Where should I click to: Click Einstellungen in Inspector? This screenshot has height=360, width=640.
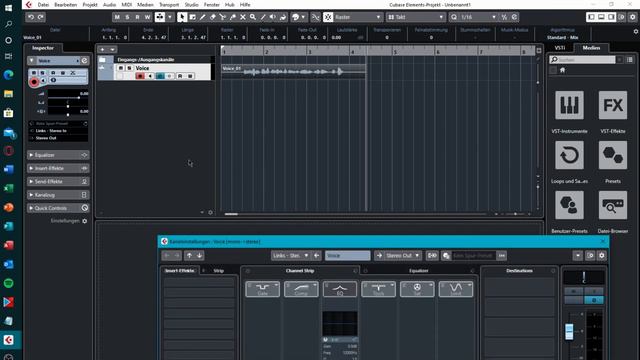pyautogui.click(x=65, y=221)
